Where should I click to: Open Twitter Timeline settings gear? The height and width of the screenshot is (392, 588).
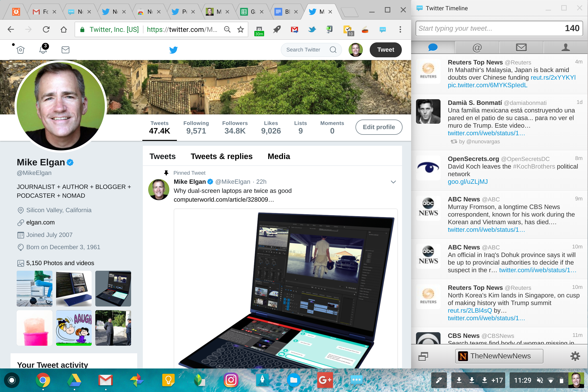(575, 356)
